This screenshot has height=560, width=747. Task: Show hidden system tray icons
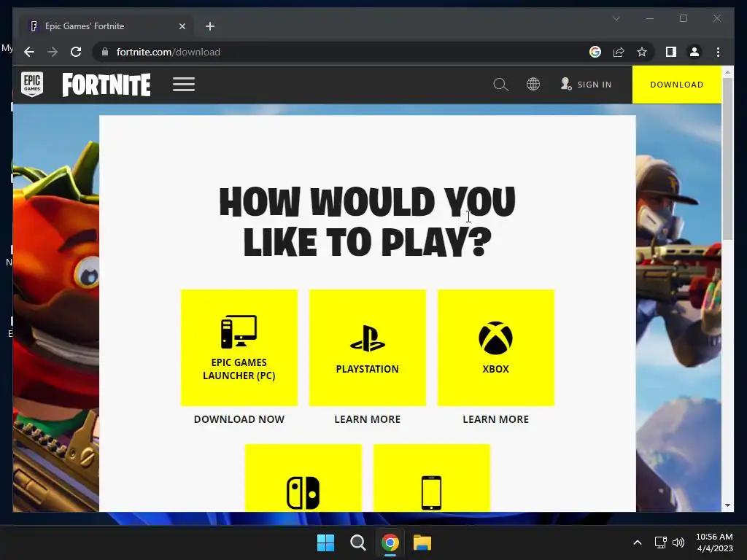(638, 542)
